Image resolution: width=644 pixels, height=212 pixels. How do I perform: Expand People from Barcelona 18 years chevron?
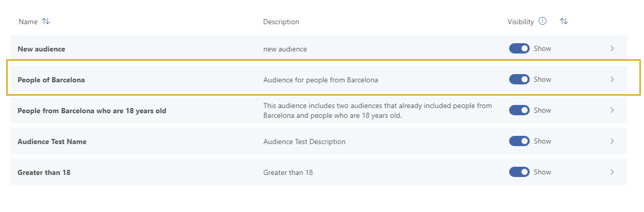(x=612, y=110)
